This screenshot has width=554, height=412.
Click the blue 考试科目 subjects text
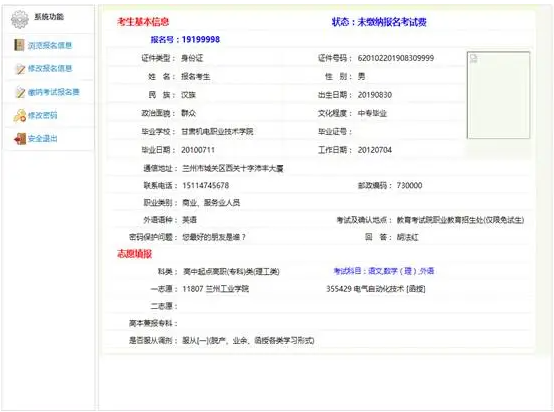point(384,271)
